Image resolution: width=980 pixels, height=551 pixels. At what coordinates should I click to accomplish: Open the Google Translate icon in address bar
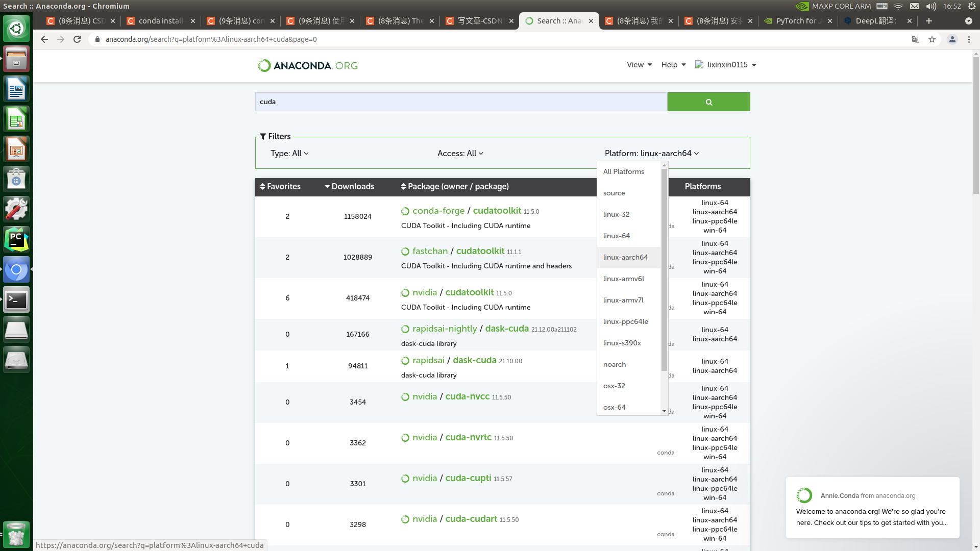point(916,39)
